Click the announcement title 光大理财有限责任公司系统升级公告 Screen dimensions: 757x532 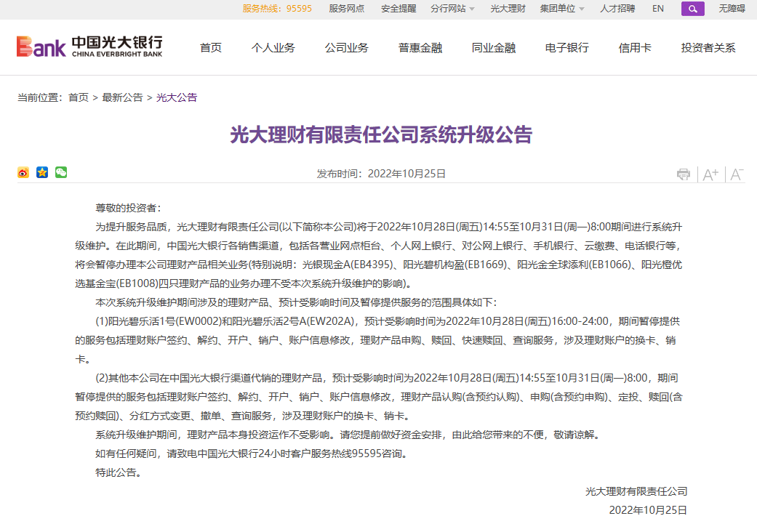pyautogui.click(x=381, y=134)
